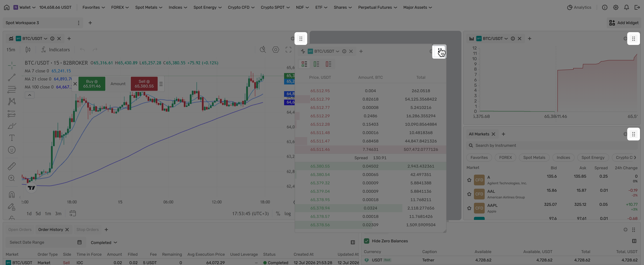Open the Analytics page

pyautogui.click(x=579, y=7)
